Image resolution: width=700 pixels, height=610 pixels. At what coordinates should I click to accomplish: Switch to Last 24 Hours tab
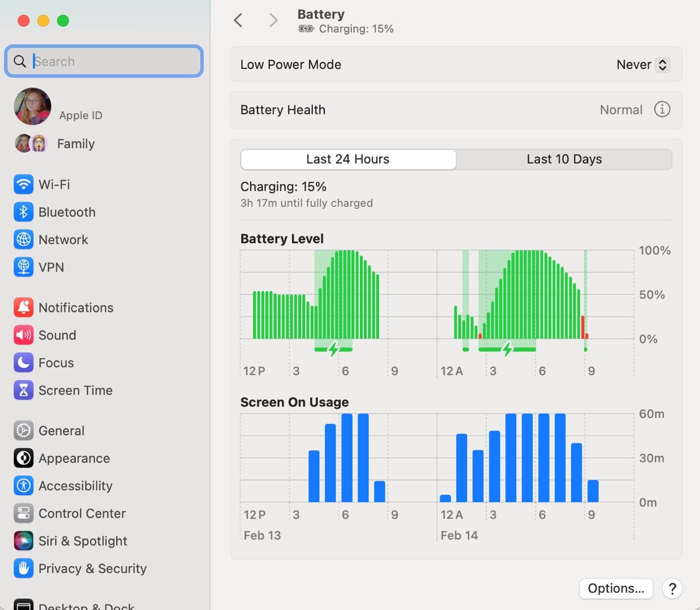pos(348,159)
